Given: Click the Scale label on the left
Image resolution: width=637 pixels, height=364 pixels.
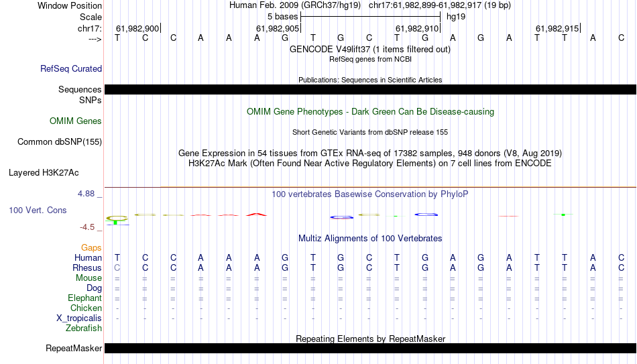Looking at the screenshot, I should [91, 17].
